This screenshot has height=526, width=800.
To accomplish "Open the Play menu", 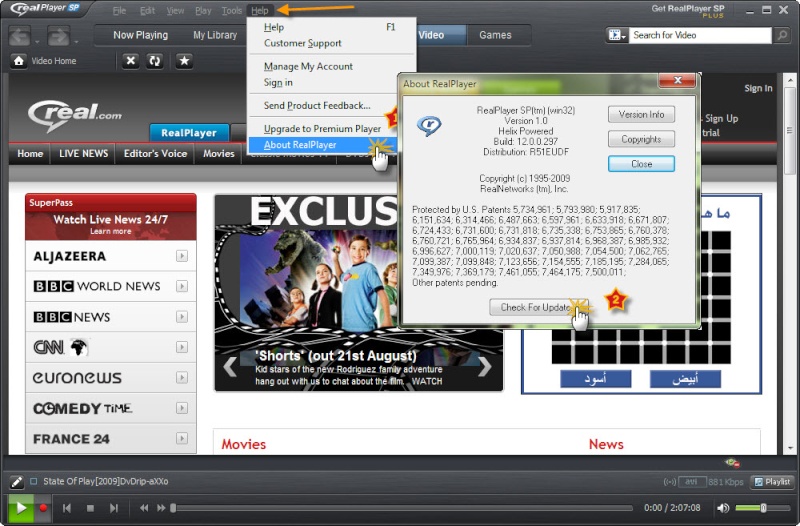I will tap(203, 11).
